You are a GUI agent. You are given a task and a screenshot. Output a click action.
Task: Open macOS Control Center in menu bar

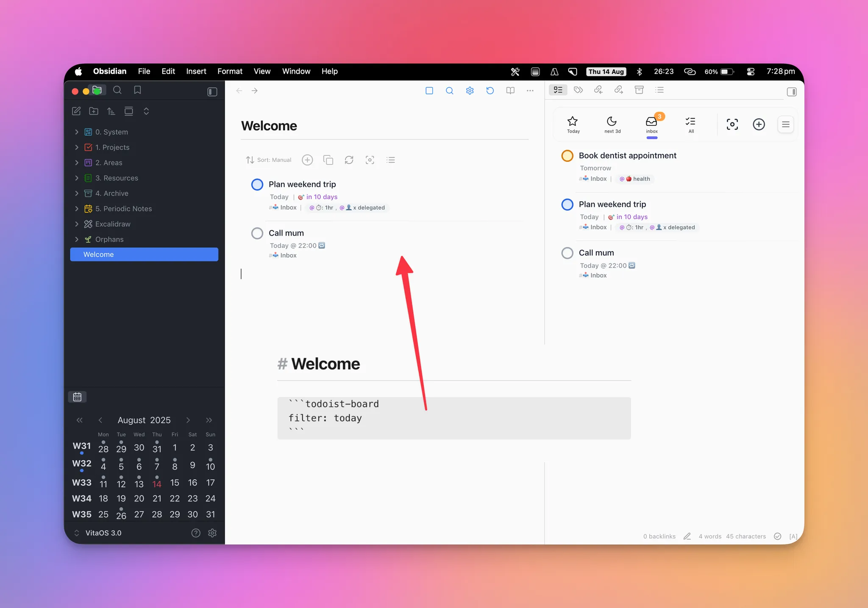click(x=751, y=72)
